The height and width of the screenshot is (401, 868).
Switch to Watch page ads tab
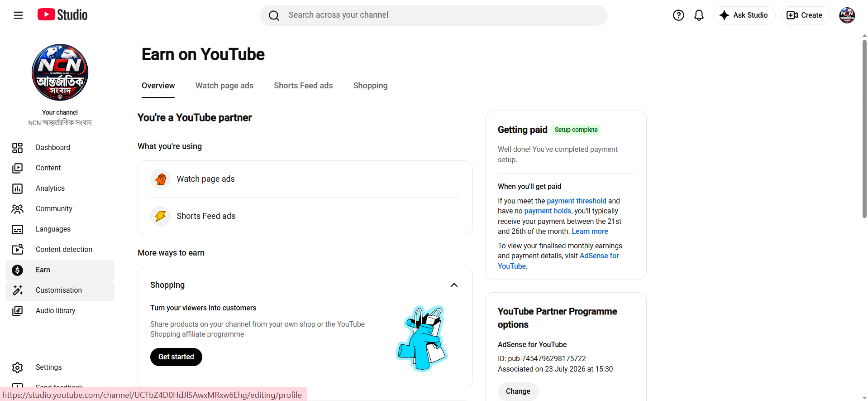(224, 86)
